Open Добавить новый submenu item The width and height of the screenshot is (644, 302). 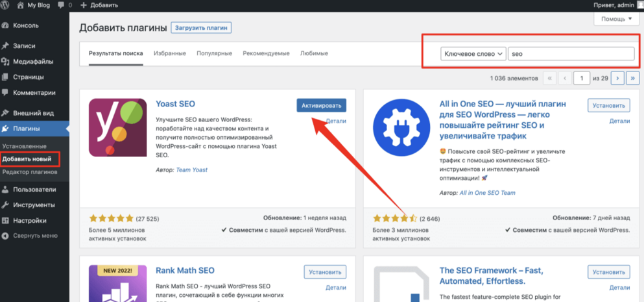click(x=27, y=159)
